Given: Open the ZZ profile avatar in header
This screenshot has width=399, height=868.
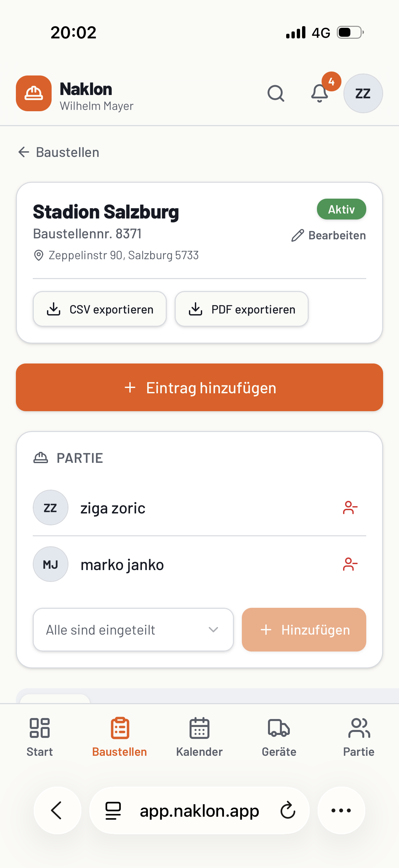Looking at the screenshot, I should point(363,93).
